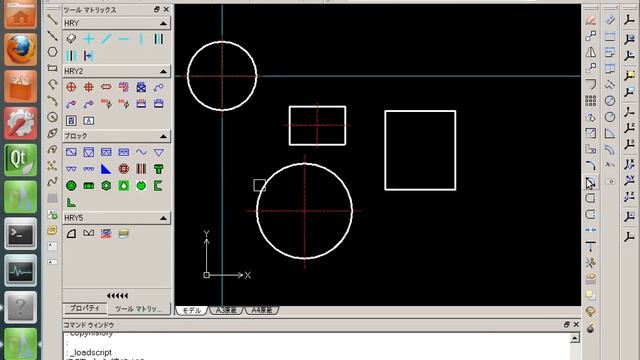Close the ツール マトリックス panel

[x=166, y=9]
